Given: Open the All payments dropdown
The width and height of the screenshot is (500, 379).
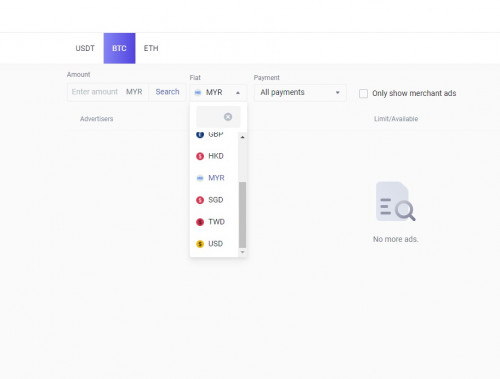Looking at the screenshot, I should click(x=300, y=92).
